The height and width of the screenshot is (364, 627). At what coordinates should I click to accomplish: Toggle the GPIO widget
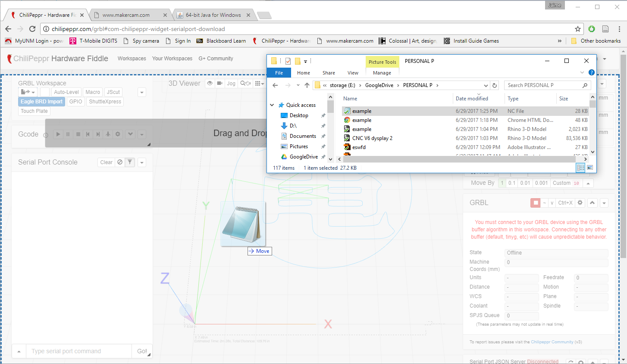tap(75, 102)
